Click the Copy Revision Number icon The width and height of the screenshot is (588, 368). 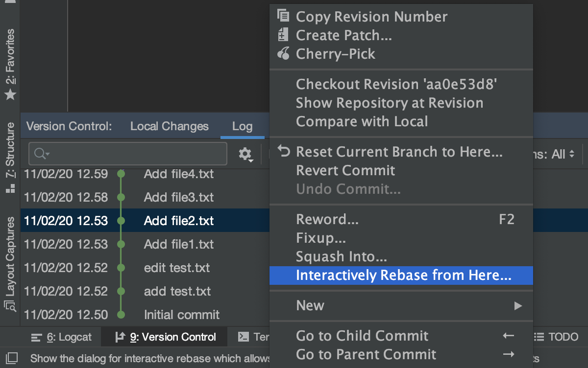click(283, 16)
